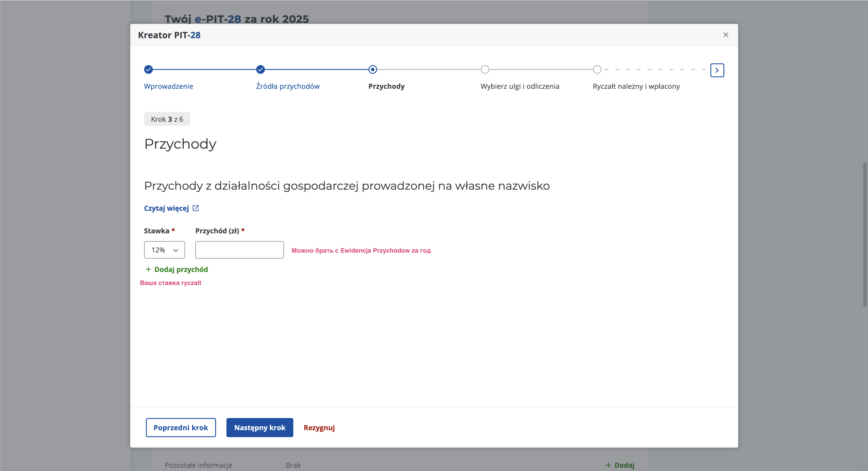Click the completed Wprowadzenie step checkmark circle
Viewport: 868px width, 471px height.
148,69
